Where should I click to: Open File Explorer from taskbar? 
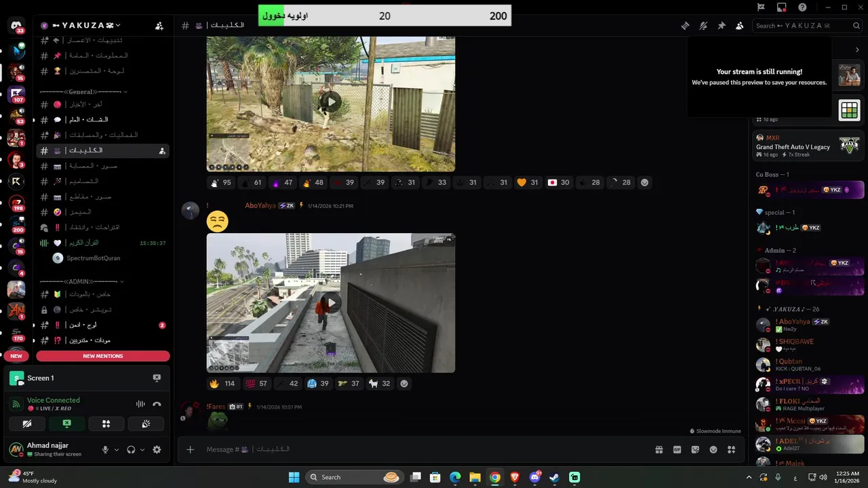pyautogui.click(x=475, y=477)
